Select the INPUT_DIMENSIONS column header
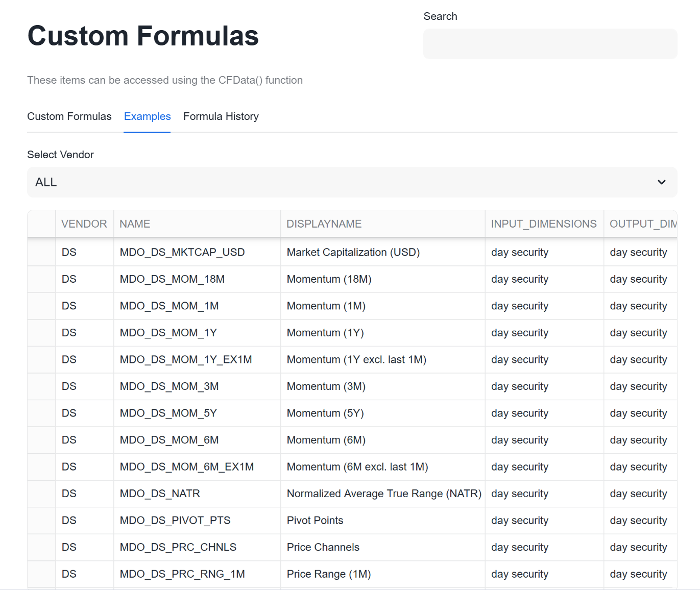 point(543,224)
